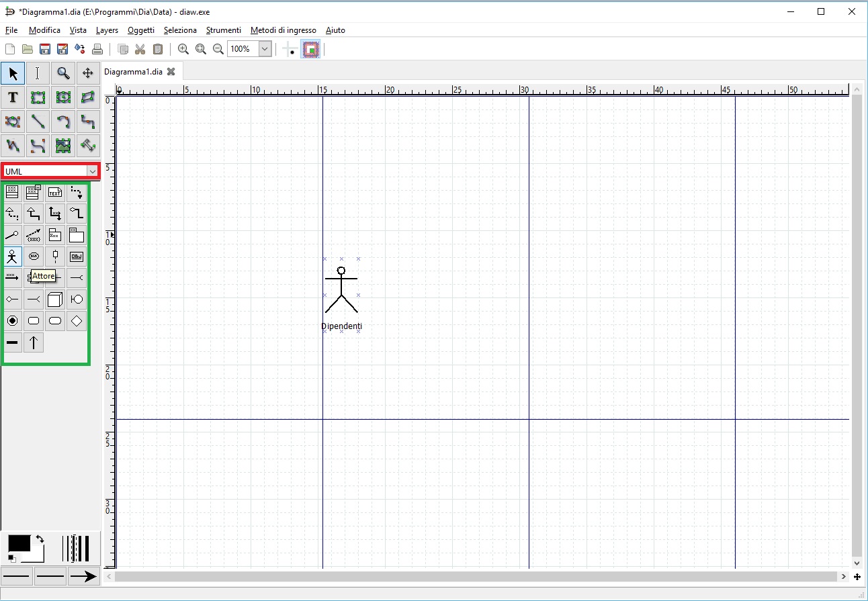Choose the Bezier line tool
This screenshot has height=601, width=868.
click(x=38, y=144)
